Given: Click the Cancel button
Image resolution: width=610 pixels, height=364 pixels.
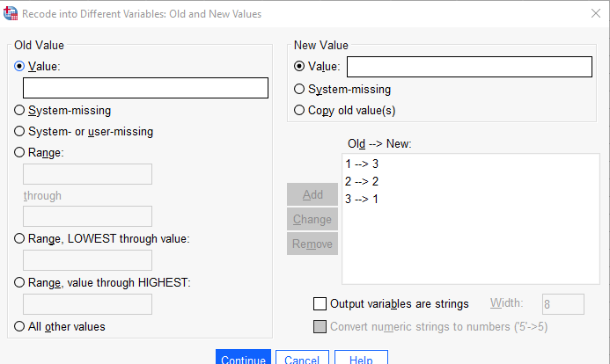Looking at the screenshot, I should click(x=302, y=357).
